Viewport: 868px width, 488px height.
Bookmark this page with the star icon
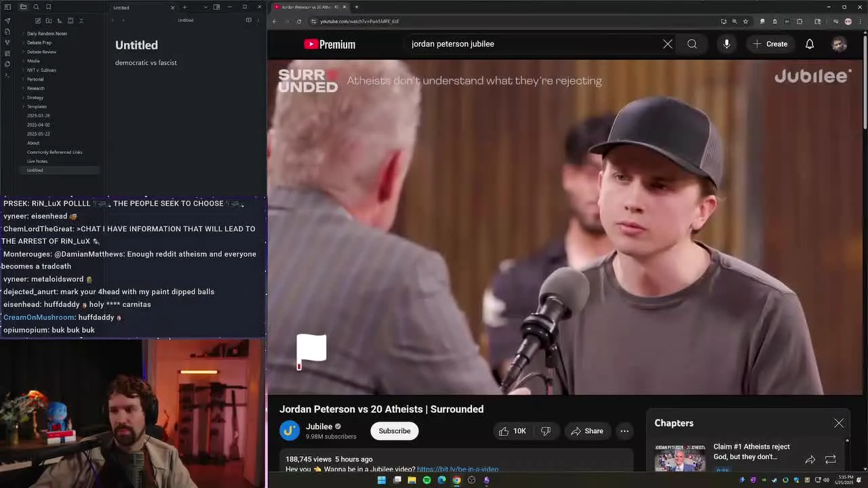pyautogui.click(x=745, y=21)
